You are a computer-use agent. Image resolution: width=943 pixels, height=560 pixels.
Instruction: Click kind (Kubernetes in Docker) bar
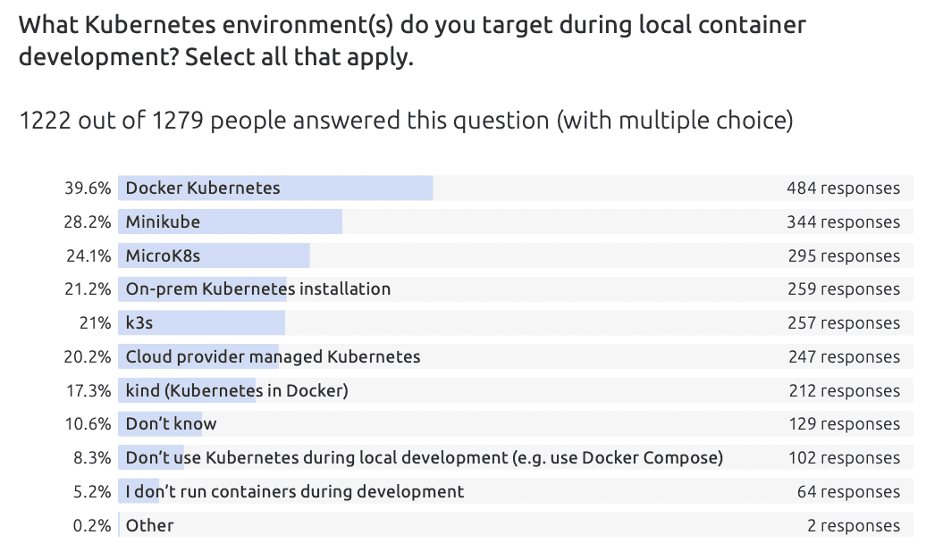[x=516, y=390]
